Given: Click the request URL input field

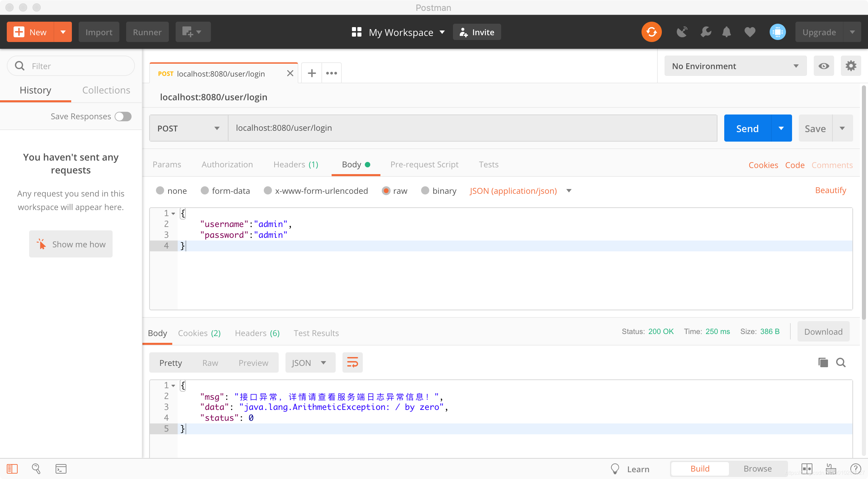Looking at the screenshot, I should (x=473, y=128).
